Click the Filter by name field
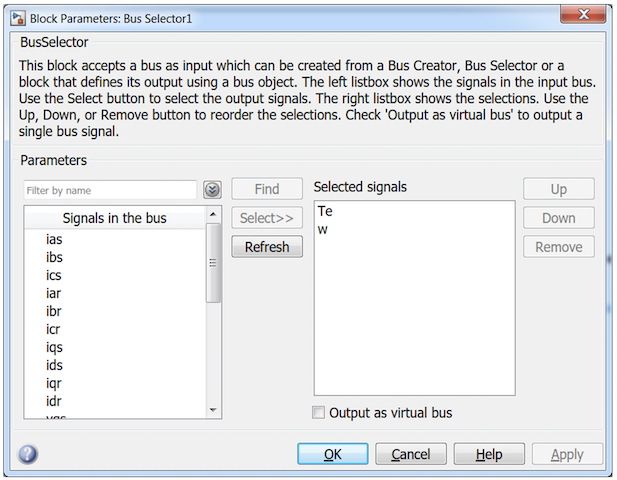Viewport: 617px width, 480px height. click(x=110, y=189)
